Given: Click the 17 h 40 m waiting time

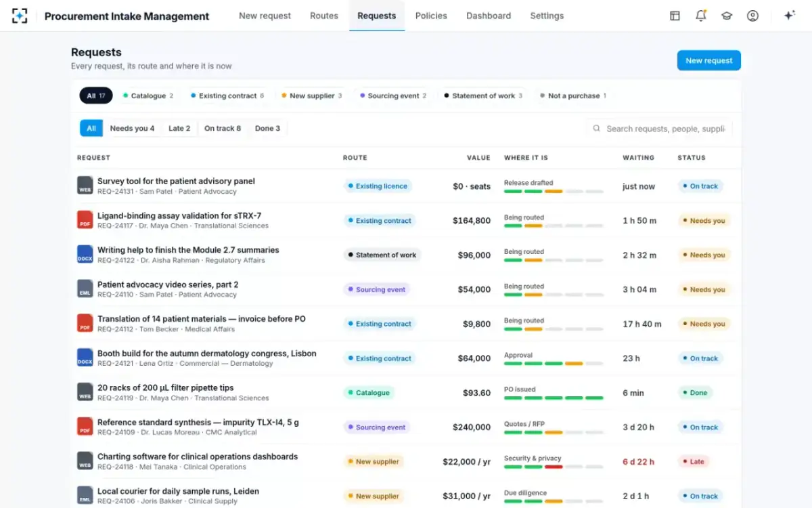Looking at the screenshot, I should 642,324.
